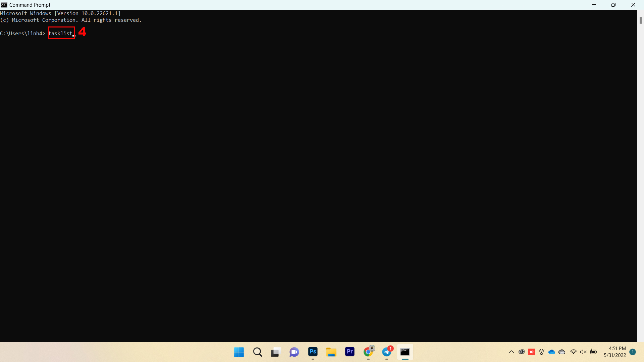Close the Command Prompt window
644x362 pixels.
pos(633,5)
